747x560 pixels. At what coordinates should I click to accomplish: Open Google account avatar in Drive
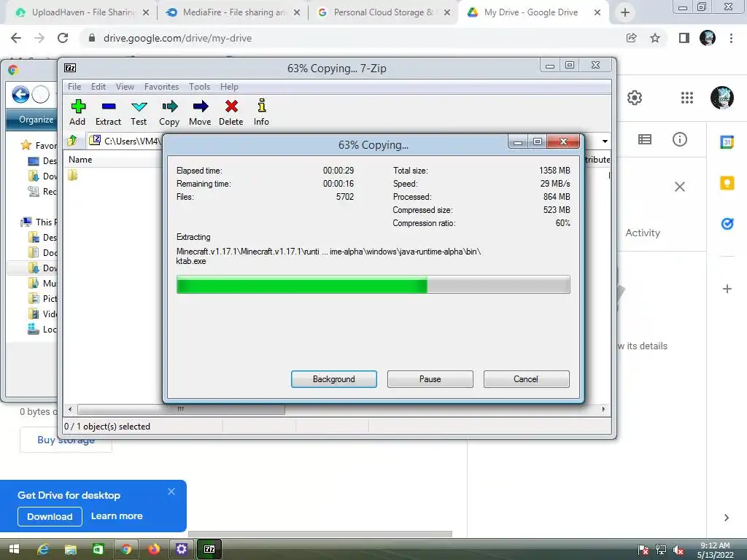tap(721, 98)
